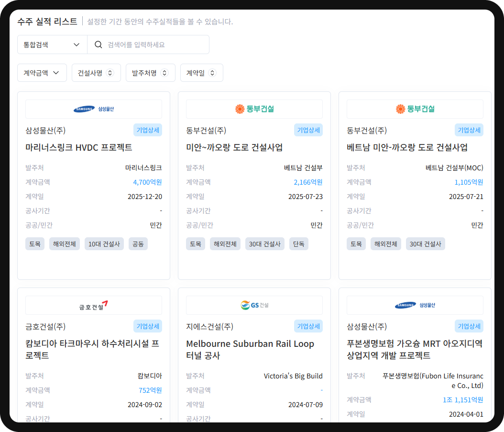The width and height of the screenshot is (504, 432).
Task: Click the 2,166억원 contract amount
Action: [x=308, y=182]
